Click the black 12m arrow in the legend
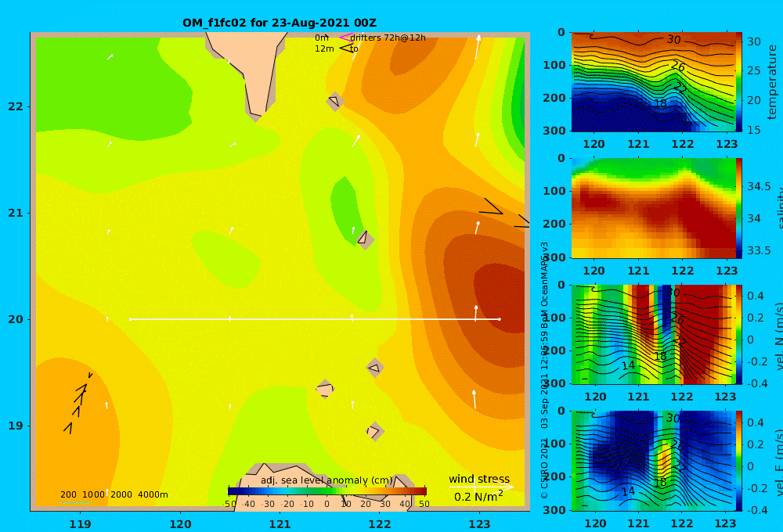The image size is (783, 532). [345, 49]
